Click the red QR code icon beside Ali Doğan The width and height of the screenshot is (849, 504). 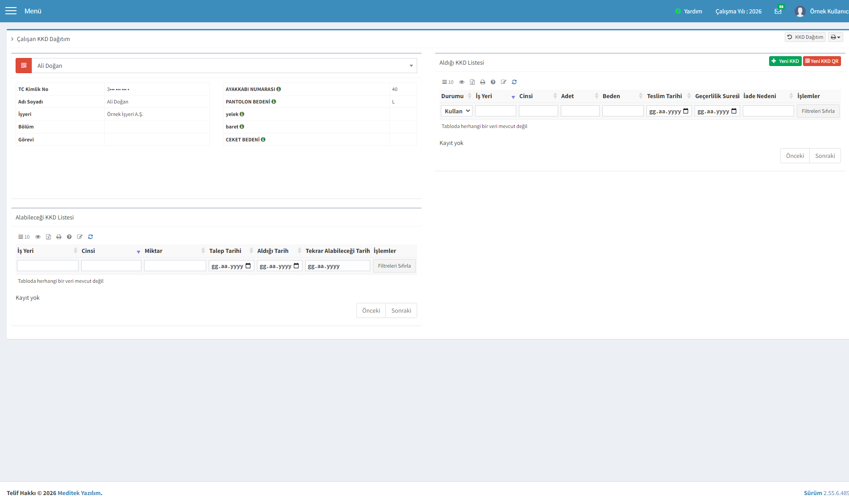click(x=24, y=66)
